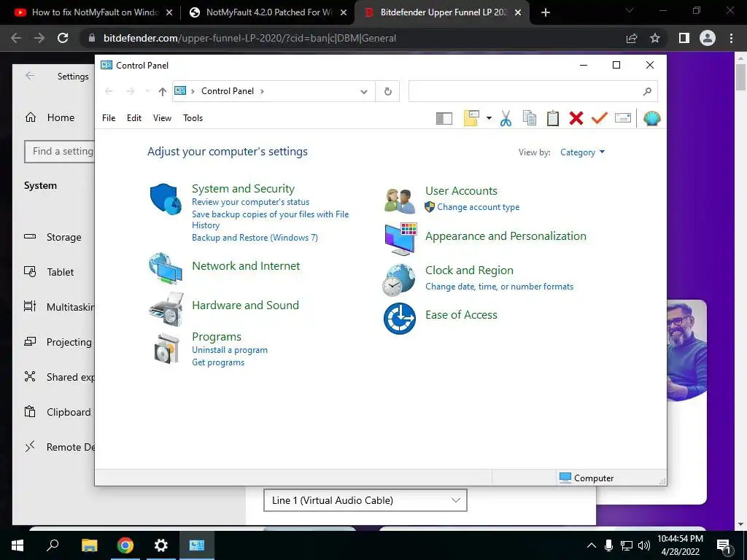Viewport: 747px width, 560px height.
Task: Click the clipboard Paste icon in toolbar
Action: pos(553,118)
